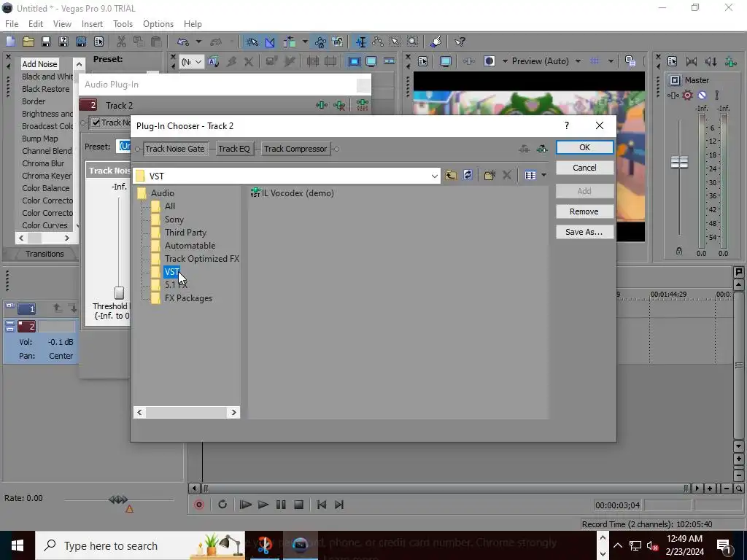Toggle Track Noise Gate checkbox in Audio Plug-In
747x560 pixels.
coord(96,122)
